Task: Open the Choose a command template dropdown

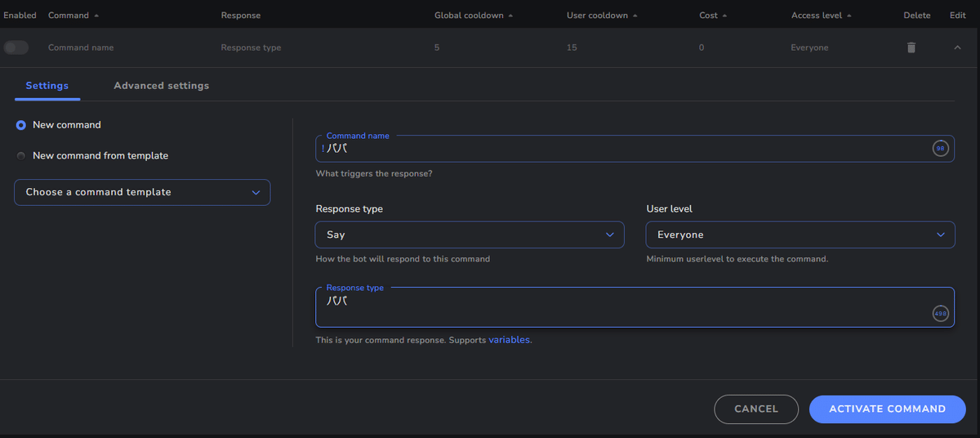Action: [142, 192]
